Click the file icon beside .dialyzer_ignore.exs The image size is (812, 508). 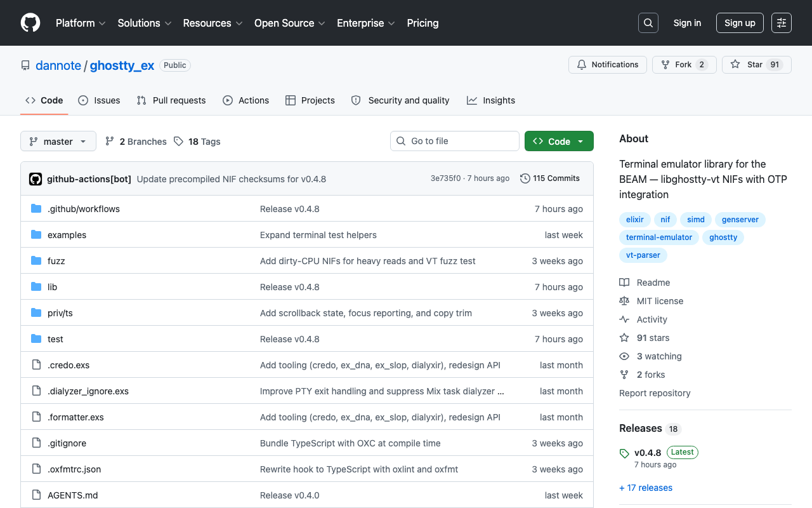coord(36,391)
